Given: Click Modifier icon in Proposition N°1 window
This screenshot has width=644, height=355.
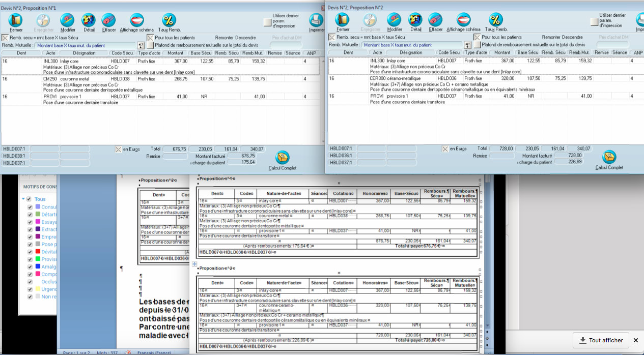Looking at the screenshot, I should 68,20.
